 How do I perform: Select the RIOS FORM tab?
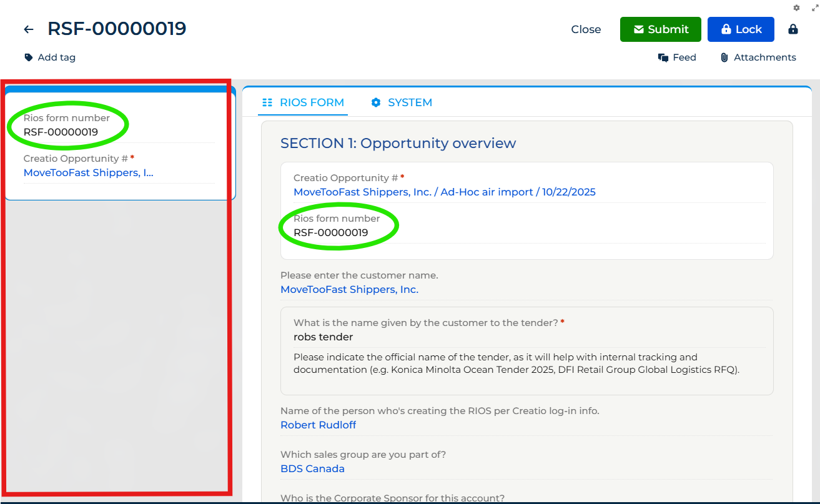pos(303,102)
